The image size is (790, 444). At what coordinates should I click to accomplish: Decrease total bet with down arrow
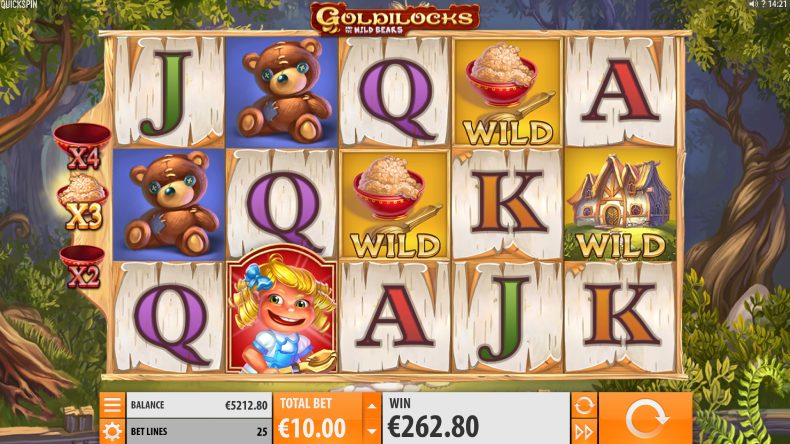click(372, 431)
